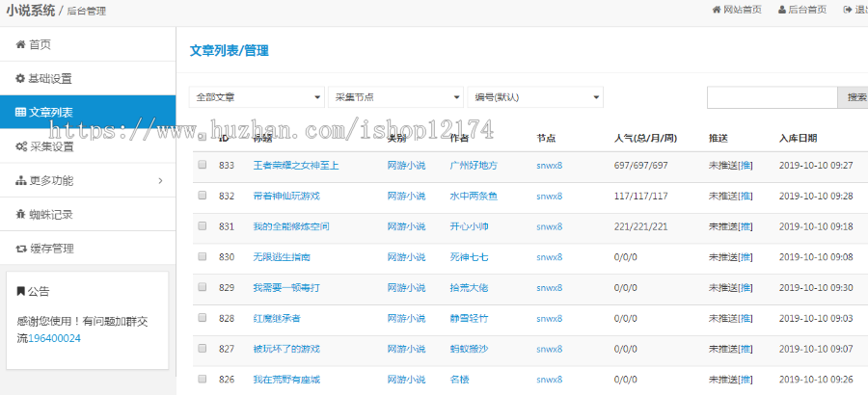
Task: Open 采集设置 in the sidebar
Action: [x=88, y=146]
